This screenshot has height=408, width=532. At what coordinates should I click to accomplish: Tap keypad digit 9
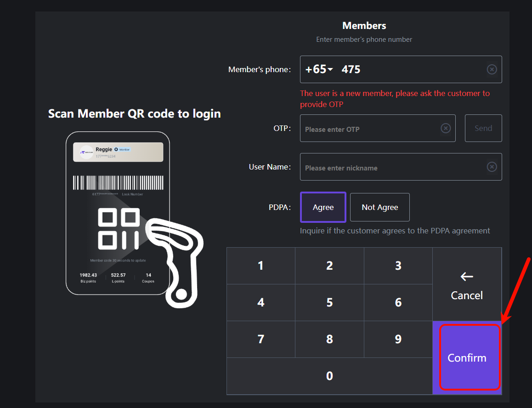point(398,339)
